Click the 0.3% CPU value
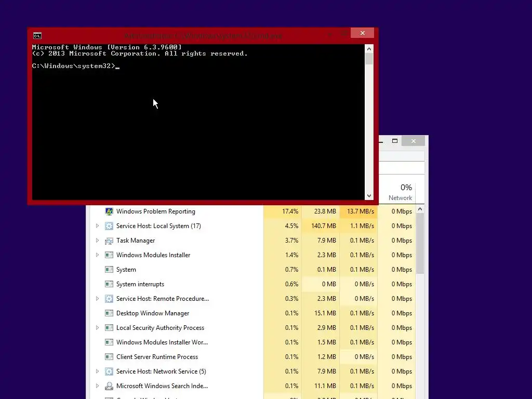 point(291,299)
